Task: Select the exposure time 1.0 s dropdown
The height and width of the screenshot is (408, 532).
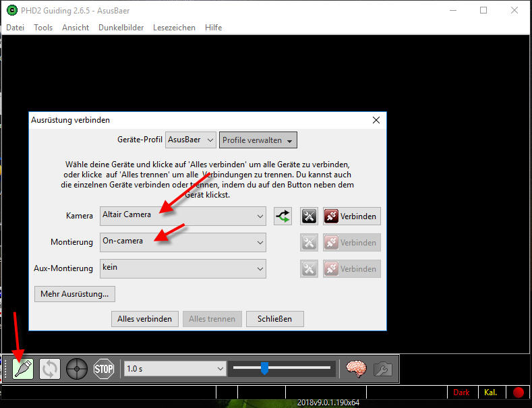Action: click(x=175, y=369)
